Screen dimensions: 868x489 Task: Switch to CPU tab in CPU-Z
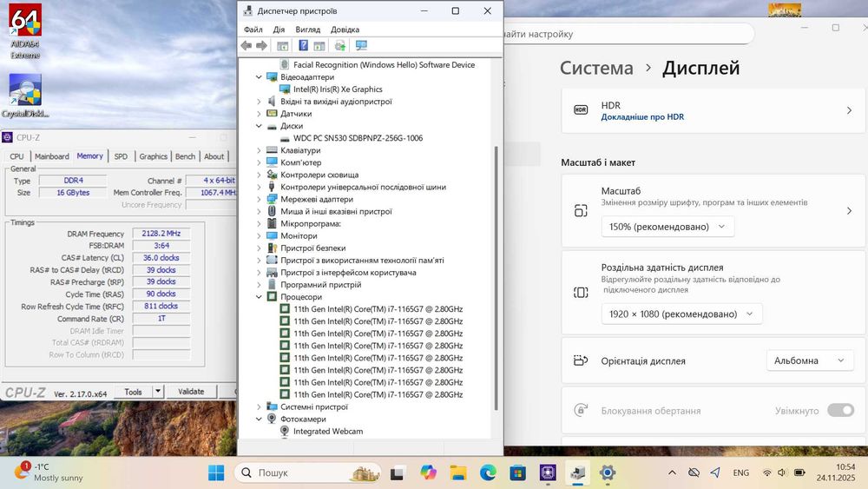(x=16, y=156)
